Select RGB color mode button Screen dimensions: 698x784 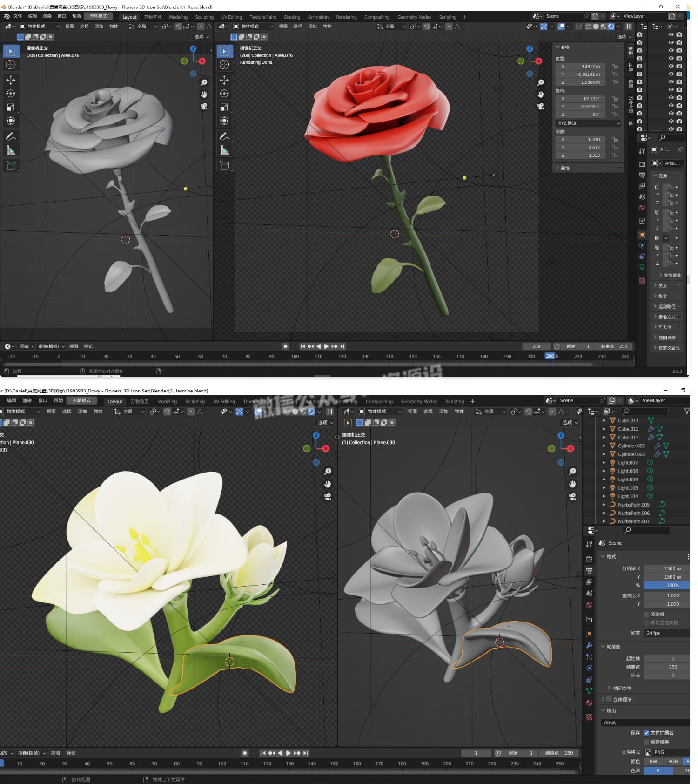point(673,762)
